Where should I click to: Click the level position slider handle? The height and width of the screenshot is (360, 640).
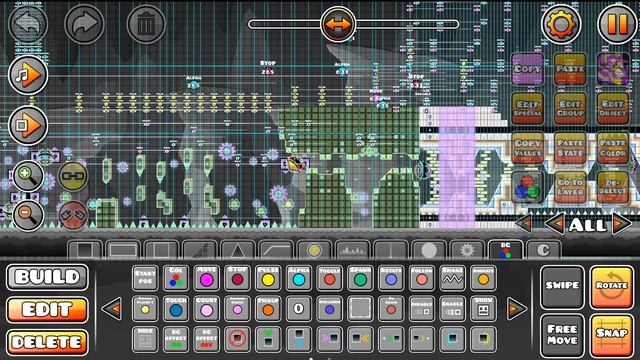pyautogui.click(x=338, y=24)
